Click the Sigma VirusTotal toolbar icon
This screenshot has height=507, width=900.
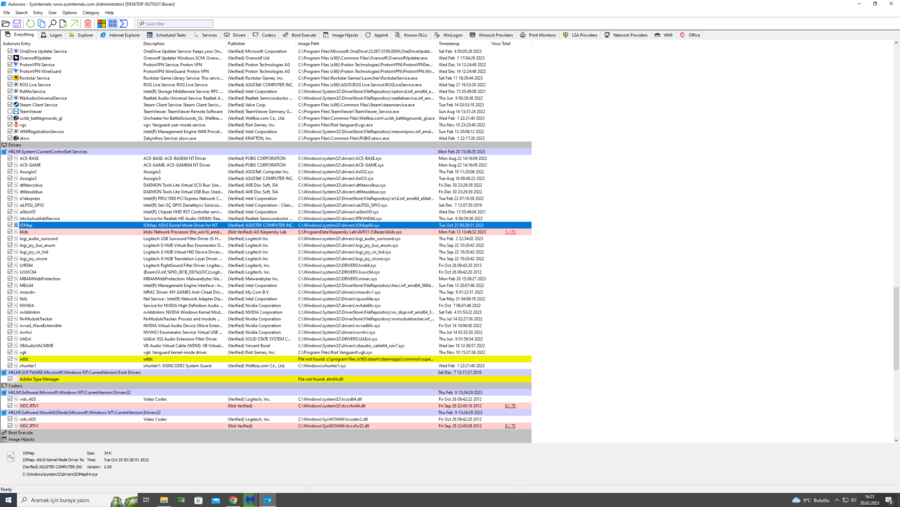click(x=123, y=24)
